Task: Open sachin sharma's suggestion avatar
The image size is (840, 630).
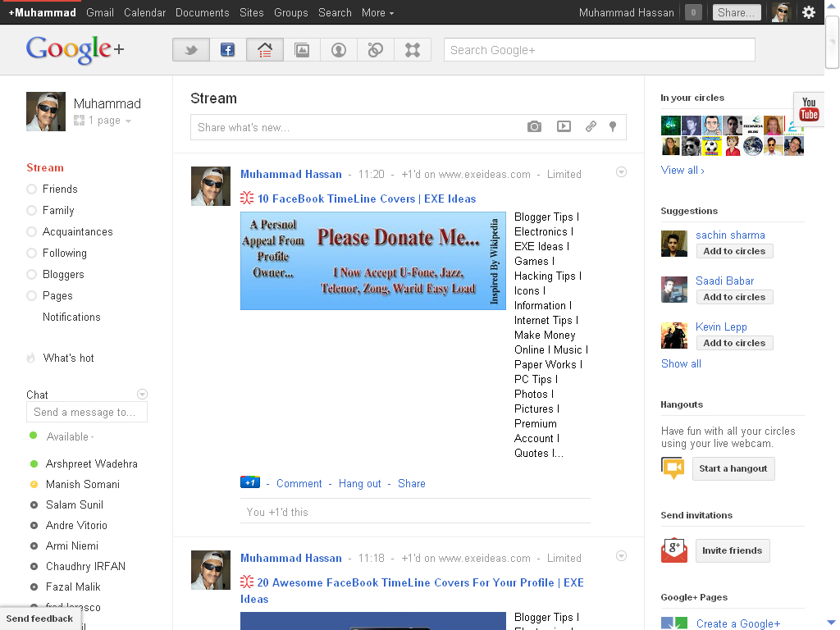Action: [x=674, y=244]
